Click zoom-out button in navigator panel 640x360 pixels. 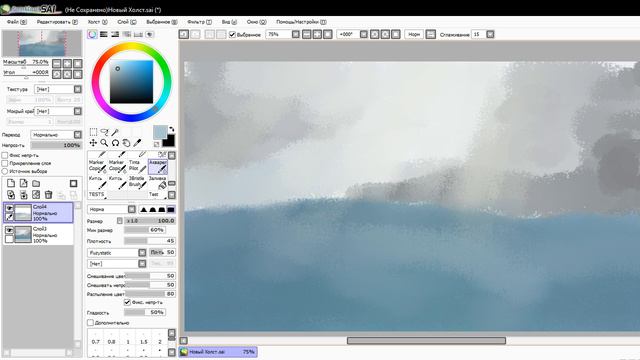click(x=57, y=63)
